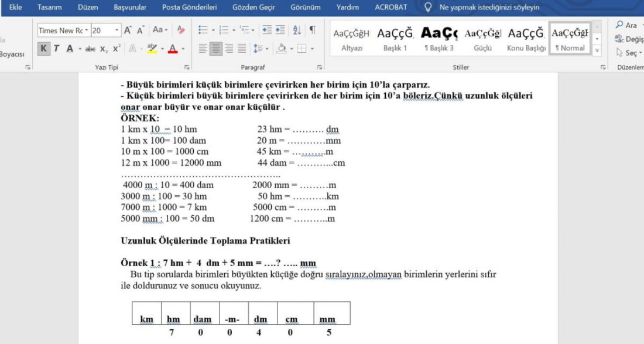Sort the selected text A to Z
The height and width of the screenshot is (344, 644).
(297, 29)
